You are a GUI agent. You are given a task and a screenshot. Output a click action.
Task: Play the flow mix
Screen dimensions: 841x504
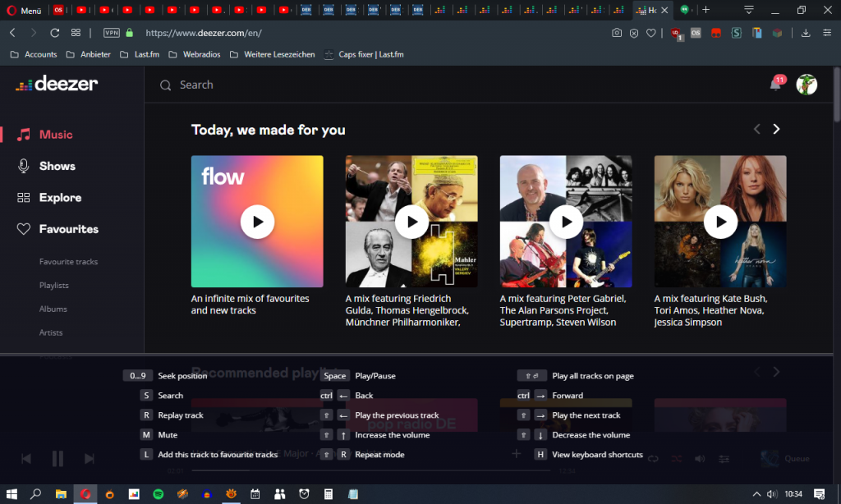(x=257, y=222)
